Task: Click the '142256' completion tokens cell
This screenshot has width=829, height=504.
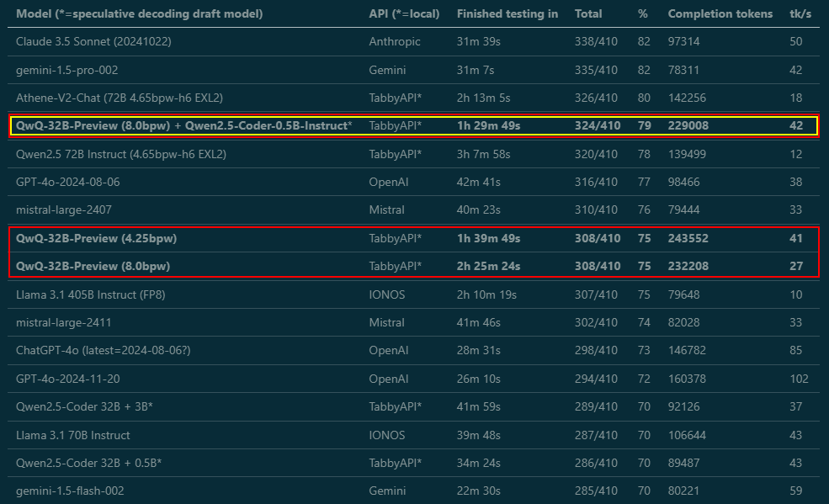Action: 687,98
